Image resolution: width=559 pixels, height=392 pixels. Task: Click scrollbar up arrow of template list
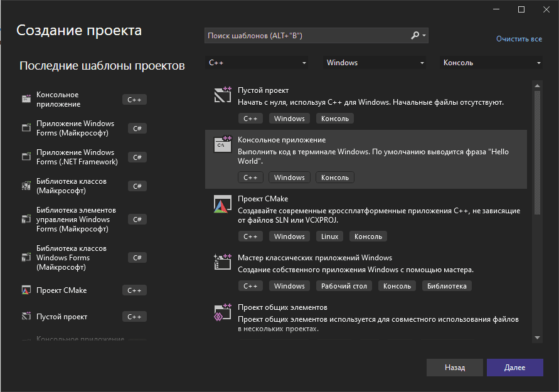click(537, 86)
